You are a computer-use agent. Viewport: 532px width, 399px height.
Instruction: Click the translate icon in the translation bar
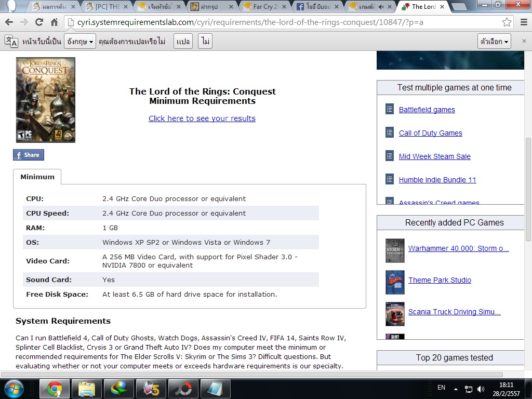[11, 41]
